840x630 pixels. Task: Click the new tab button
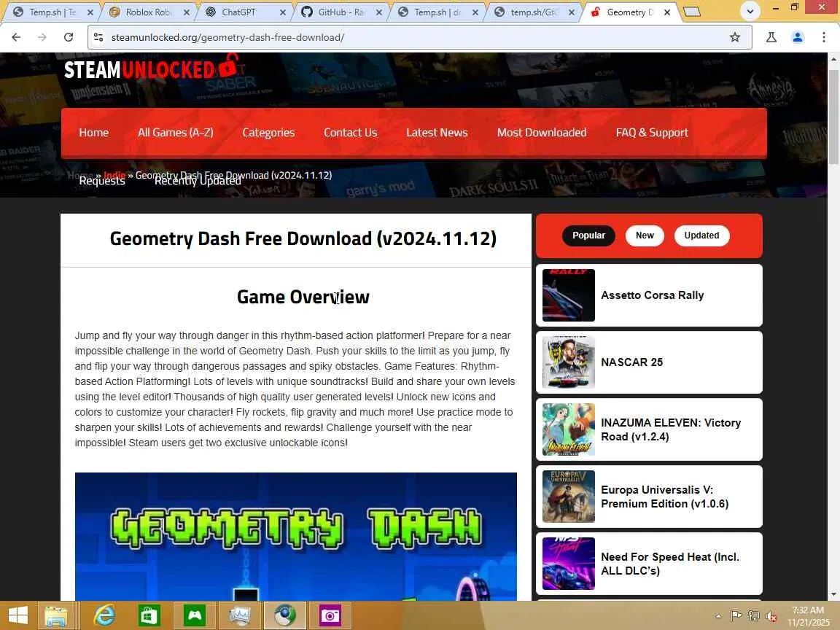(692, 12)
